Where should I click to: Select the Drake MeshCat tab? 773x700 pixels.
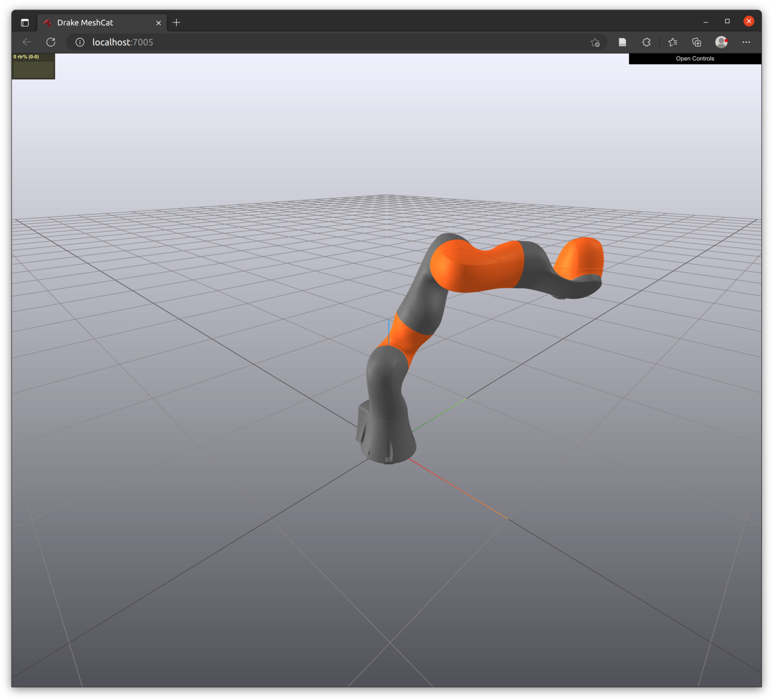pos(102,22)
